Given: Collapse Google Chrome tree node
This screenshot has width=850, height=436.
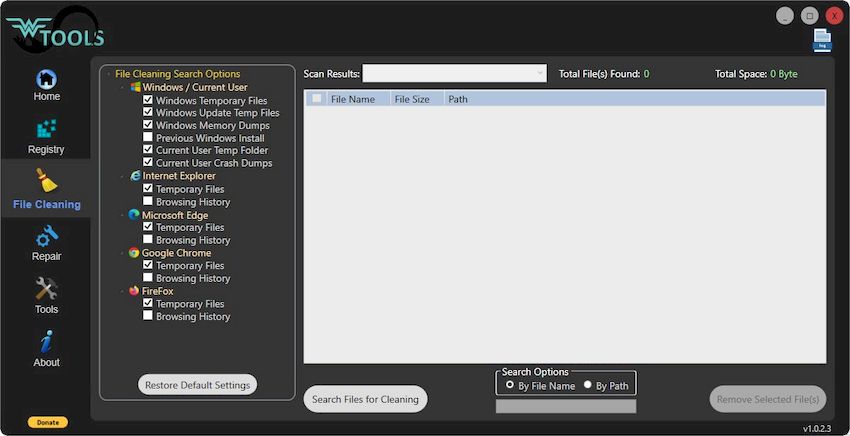Looking at the screenshot, I should pyautogui.click(x=124, y=253).
